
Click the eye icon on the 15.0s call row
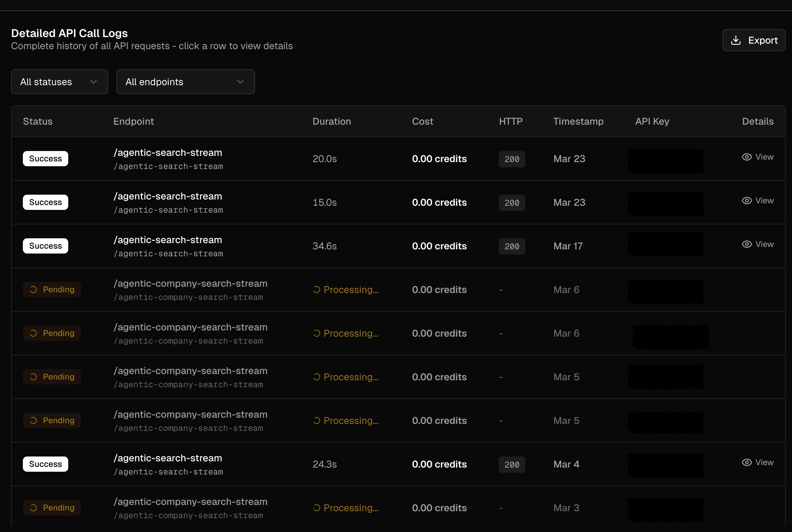747,200
